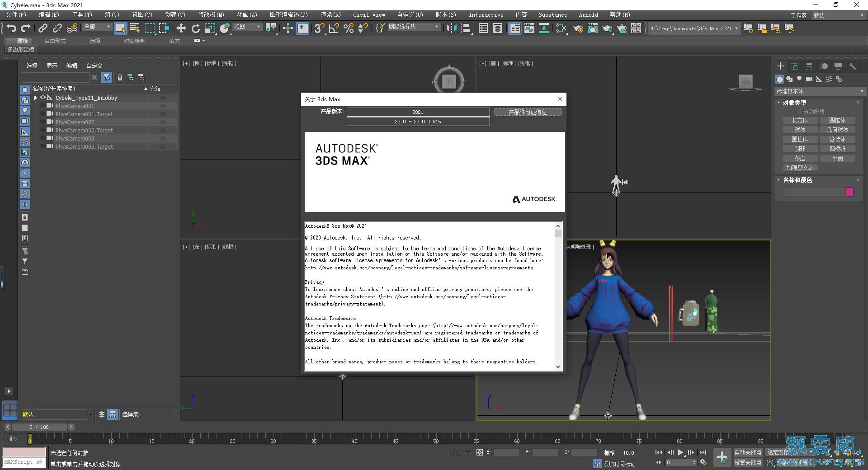Viewport: 868px width, 470px height.
Task: Open the reference coordinate system dropdown 视图
Action: 247,27
